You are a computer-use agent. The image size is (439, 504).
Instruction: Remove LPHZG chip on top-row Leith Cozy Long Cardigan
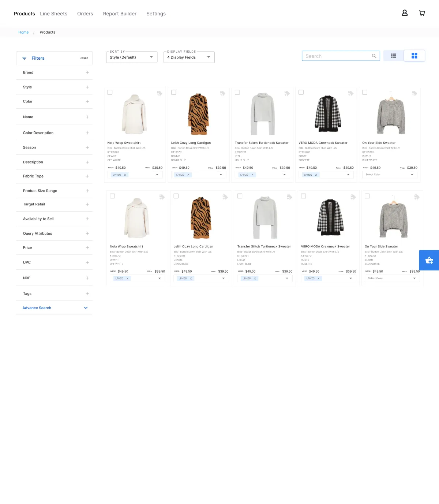point(188,175)
